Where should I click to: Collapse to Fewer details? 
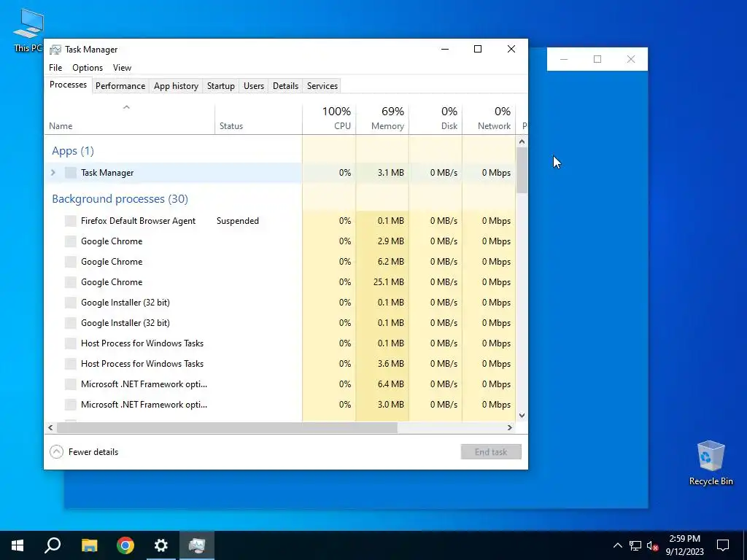coord(84,452)
